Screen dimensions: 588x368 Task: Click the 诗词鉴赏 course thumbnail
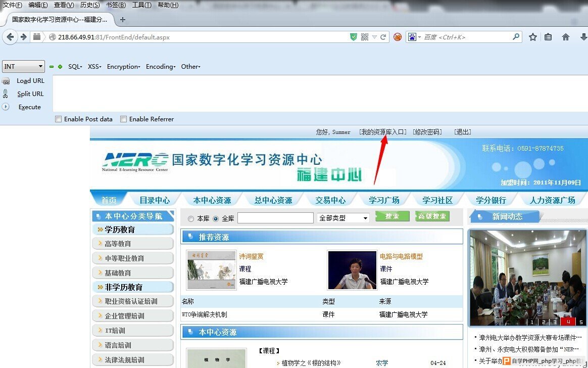coord(212,270)
